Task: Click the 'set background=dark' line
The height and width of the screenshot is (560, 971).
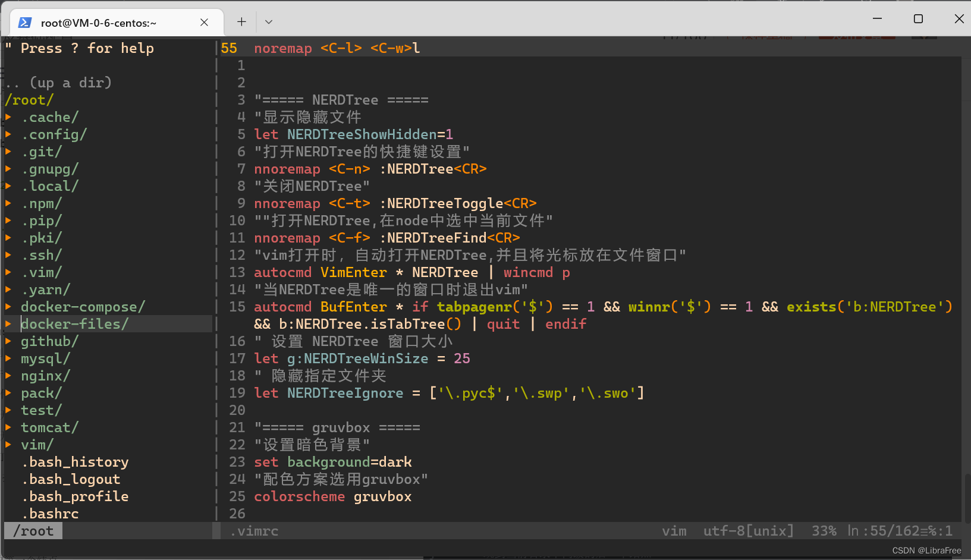Action: click(x=333, y=462)
